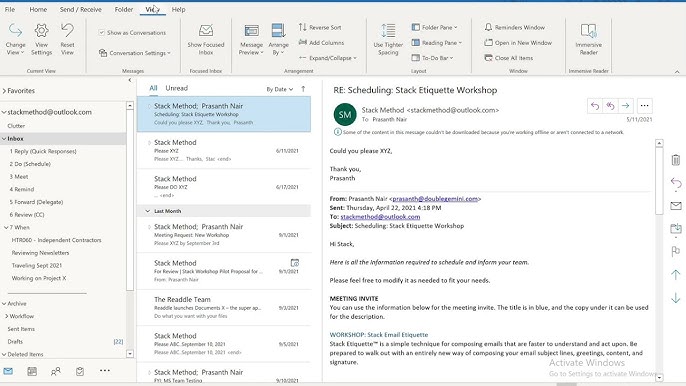This screenshot has width=686, height=386.
Task: Collapse the Last Month group header
Action: pos(148,211)
